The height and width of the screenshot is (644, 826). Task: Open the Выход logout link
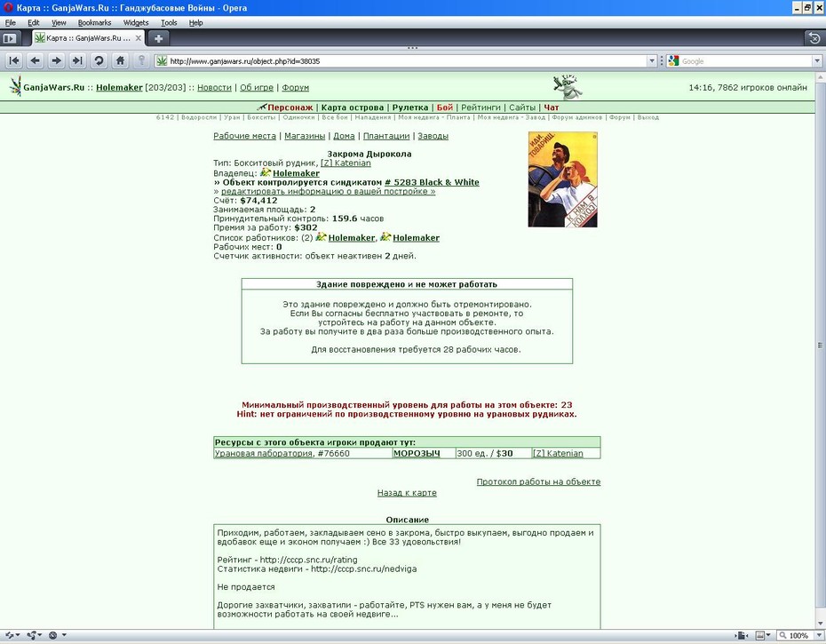point(648,117)
